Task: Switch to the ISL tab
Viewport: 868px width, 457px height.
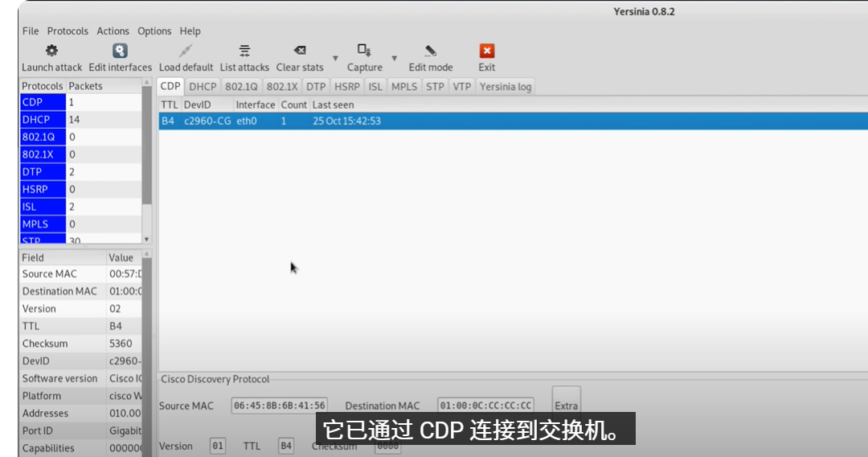Action: [375, 86]
